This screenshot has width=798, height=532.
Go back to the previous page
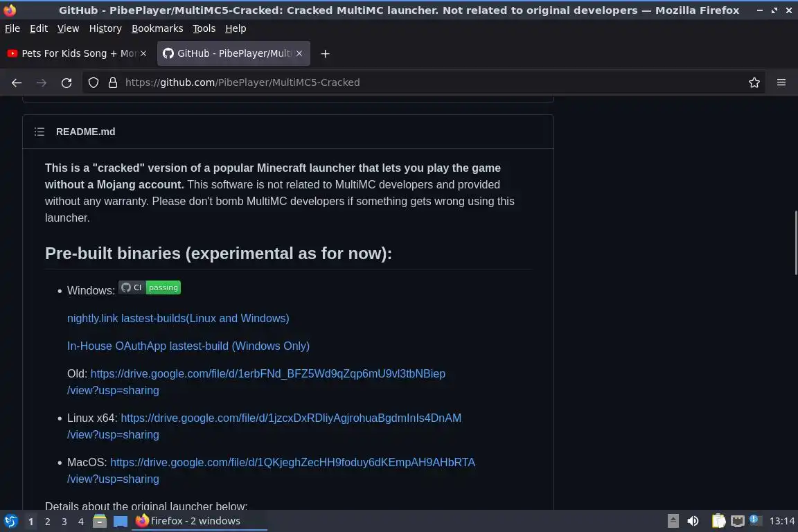(x=17, y=82)
